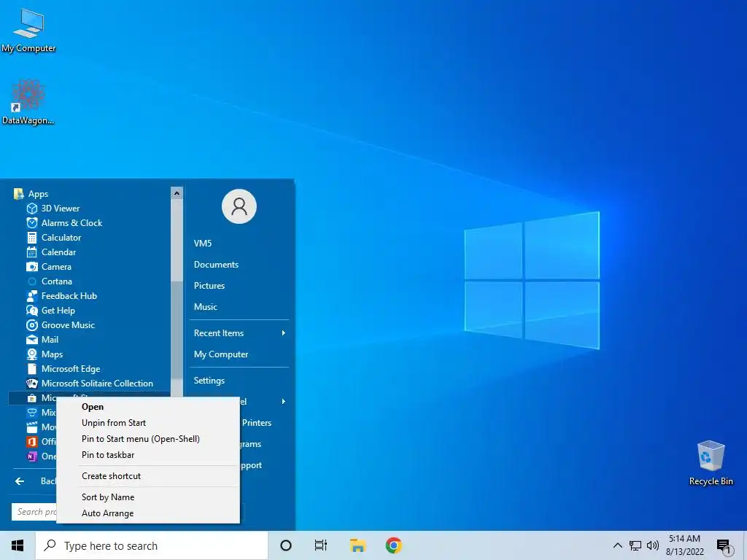Click the Feedback Hub icon
Viewport: 747px width, 560px height.
click(32, 296)
